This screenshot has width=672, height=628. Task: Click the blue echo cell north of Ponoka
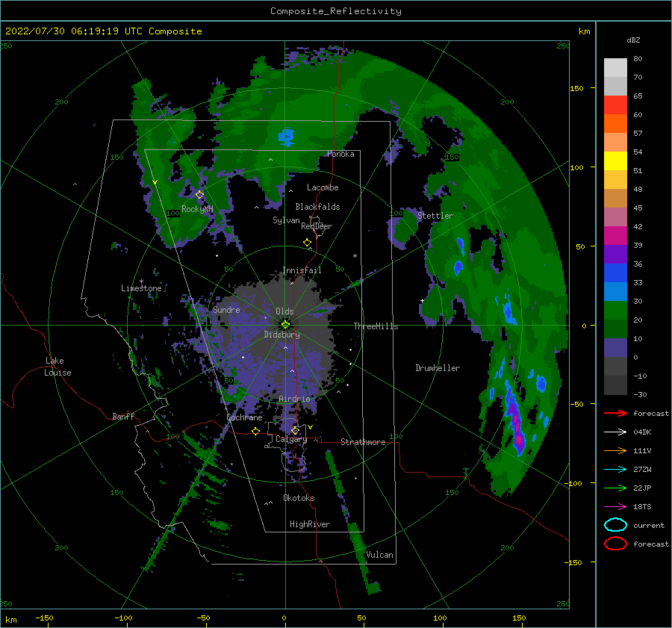tap(286, 137)
